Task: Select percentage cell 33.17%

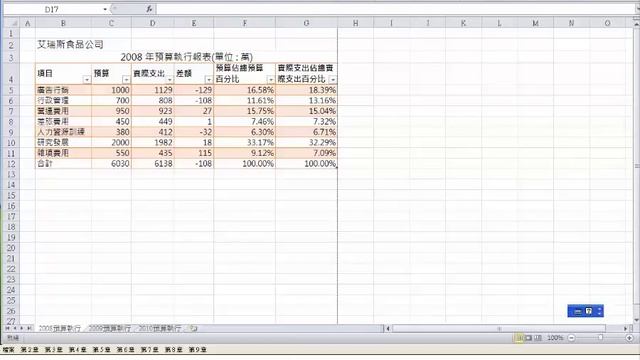Action: point(244,142)
